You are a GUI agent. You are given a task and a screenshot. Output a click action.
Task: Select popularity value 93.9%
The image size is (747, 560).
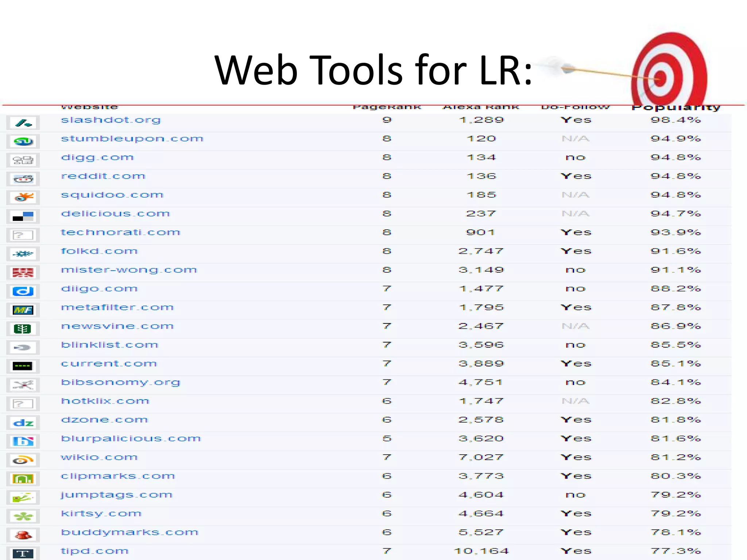coord(676,232)
